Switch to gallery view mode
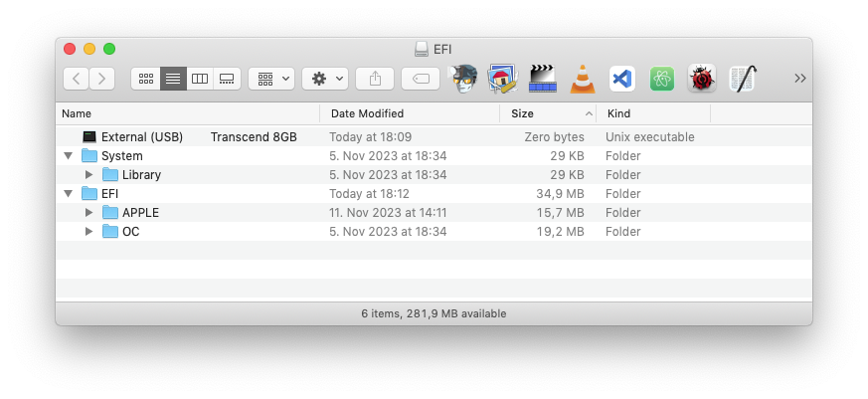This screenshot has width=868, height=399. click(227, 79)
